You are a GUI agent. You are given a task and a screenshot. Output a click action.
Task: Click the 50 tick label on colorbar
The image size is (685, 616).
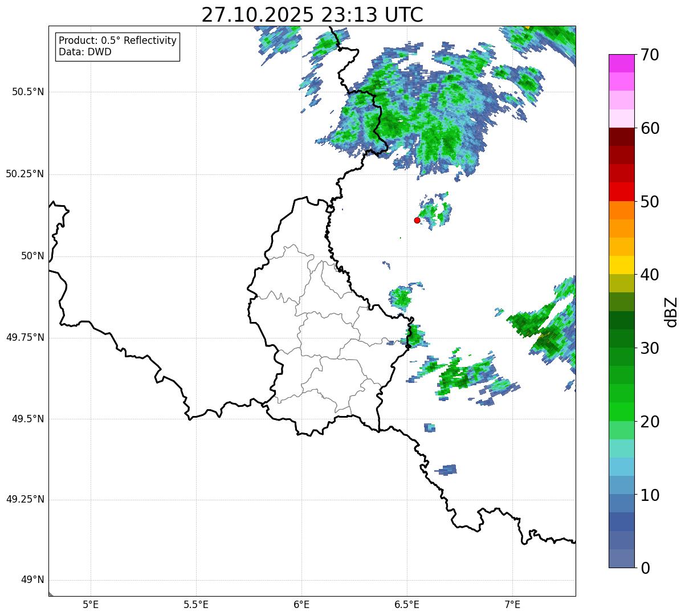650,202
